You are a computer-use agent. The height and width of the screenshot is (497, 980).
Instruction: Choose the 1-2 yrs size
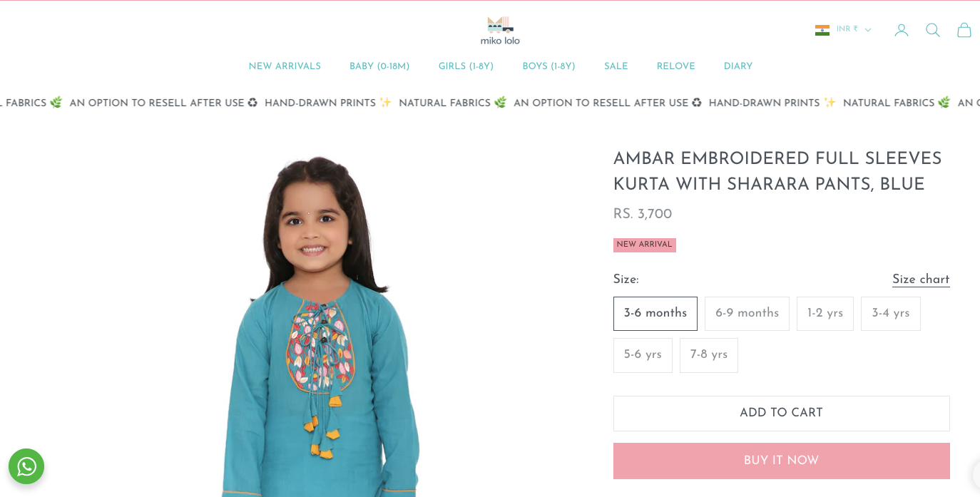825,314
